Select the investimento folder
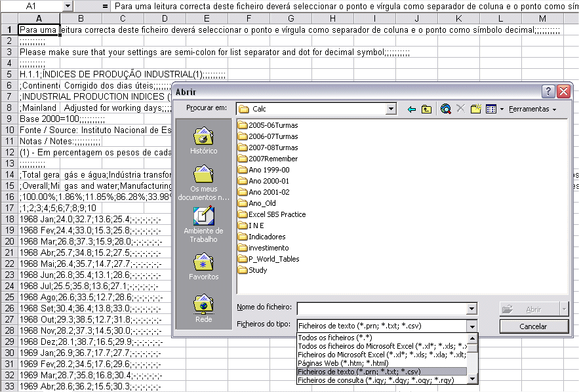This screenshot has height=392, width=579. pos(264,248)
